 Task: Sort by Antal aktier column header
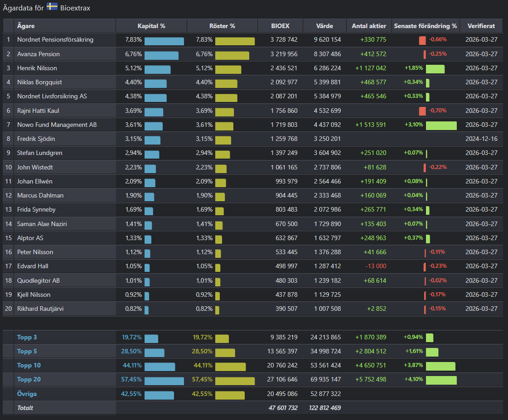[x=369, y=26]
